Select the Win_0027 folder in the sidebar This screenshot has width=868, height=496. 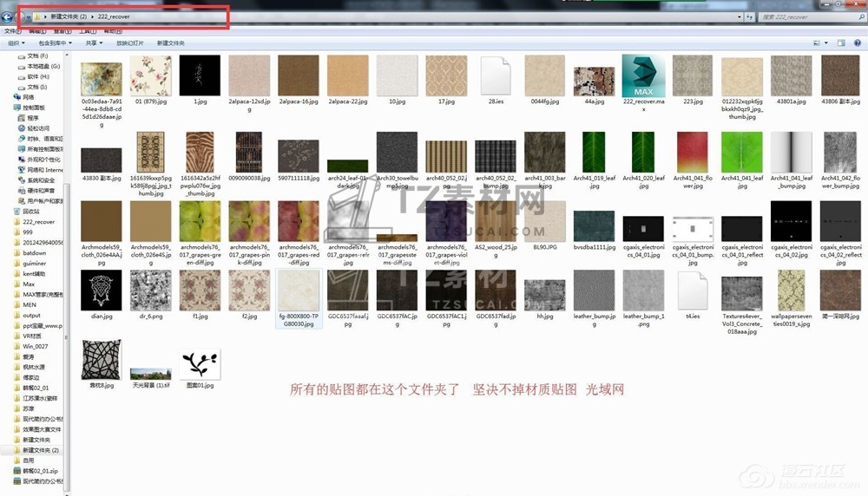[x=31, y=346]
